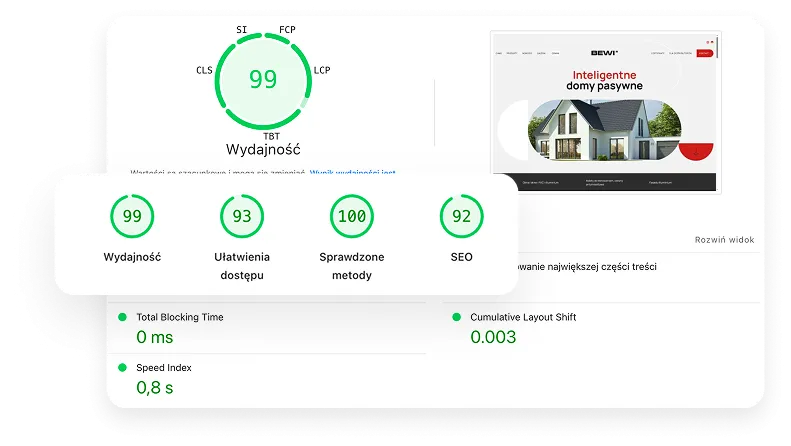Click the LCP segment label on gauge
The height and width of the screenshot is (446, 791).
(x=322, y=71)
